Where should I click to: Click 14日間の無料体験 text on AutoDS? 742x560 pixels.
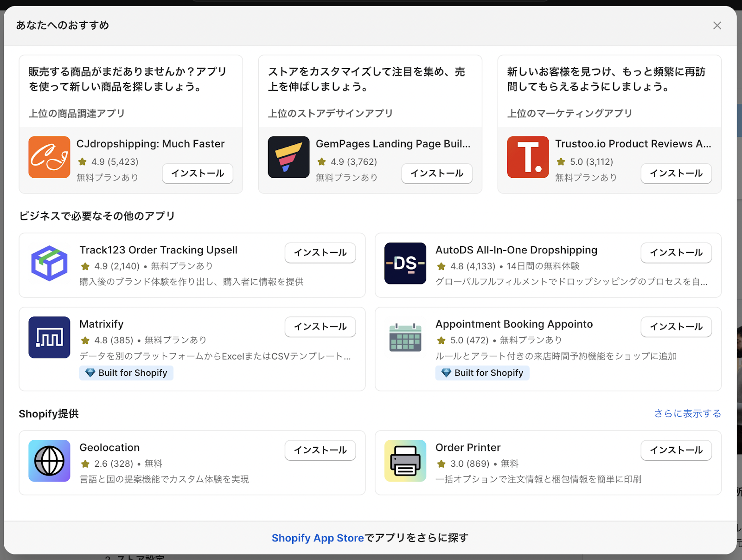coord(543,266)
